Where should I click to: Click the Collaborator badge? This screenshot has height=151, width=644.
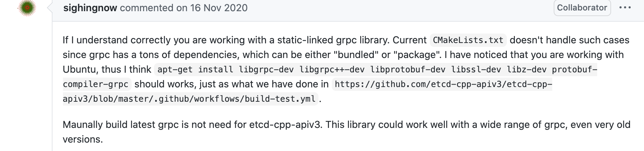[x=582, y=8]
